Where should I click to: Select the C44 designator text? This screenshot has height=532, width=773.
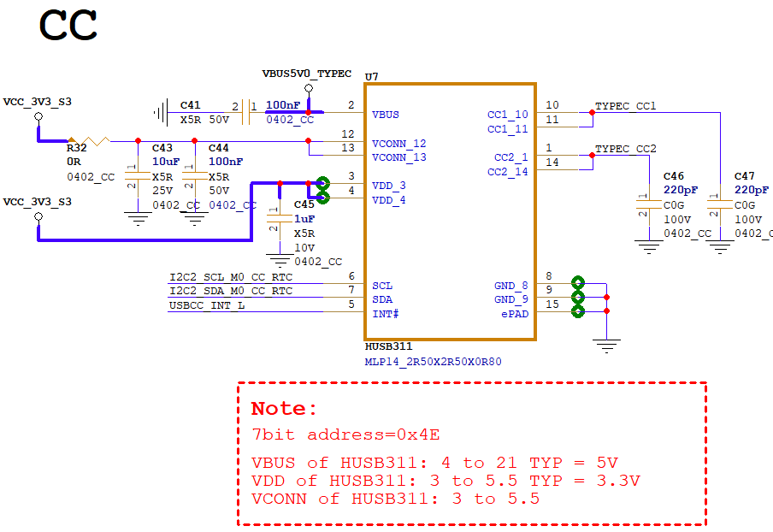coord(218,147)
